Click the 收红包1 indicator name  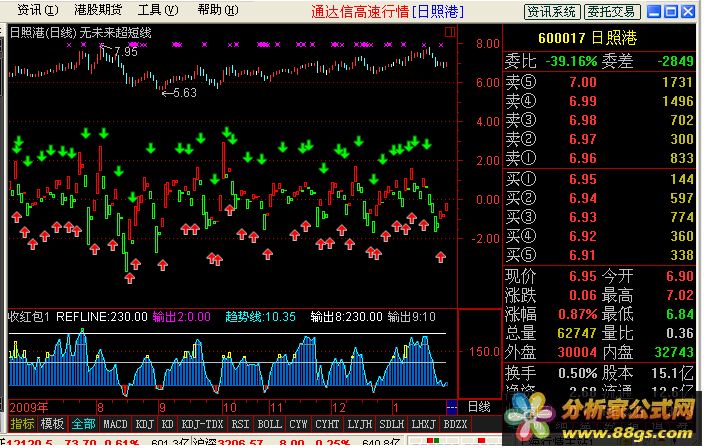pyautogui.click(x=29, y=317)
